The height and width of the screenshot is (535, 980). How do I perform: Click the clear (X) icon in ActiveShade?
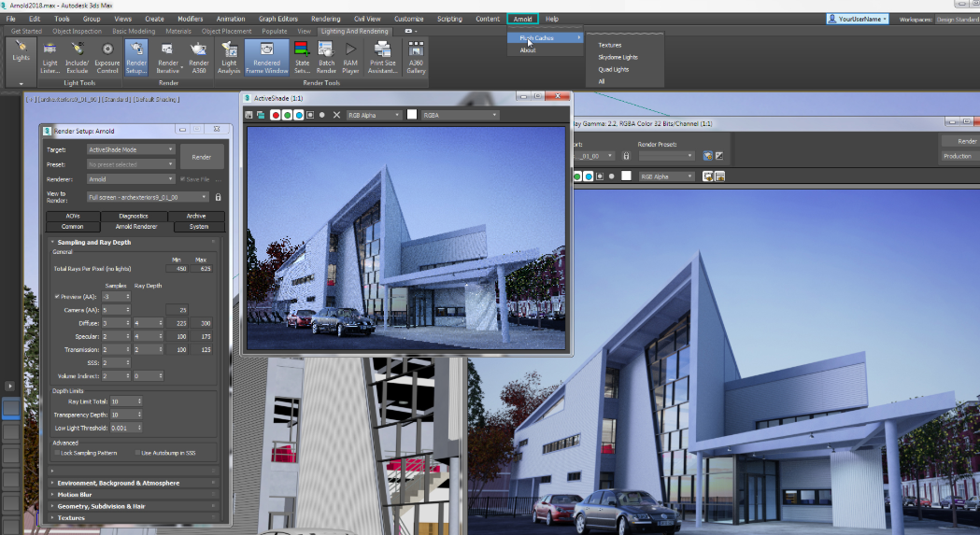pos(336,115)
